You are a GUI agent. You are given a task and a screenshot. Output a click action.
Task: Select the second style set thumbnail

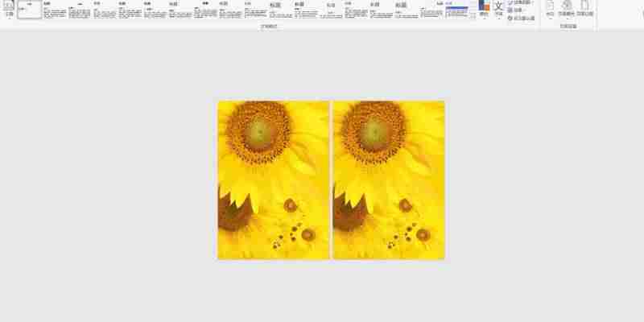[55, 10]
